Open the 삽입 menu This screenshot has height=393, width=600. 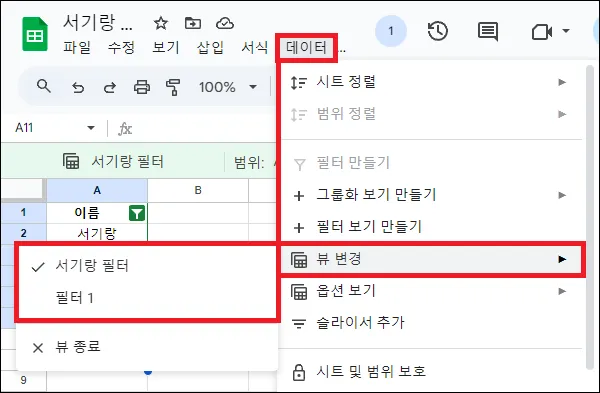(210, 47)
